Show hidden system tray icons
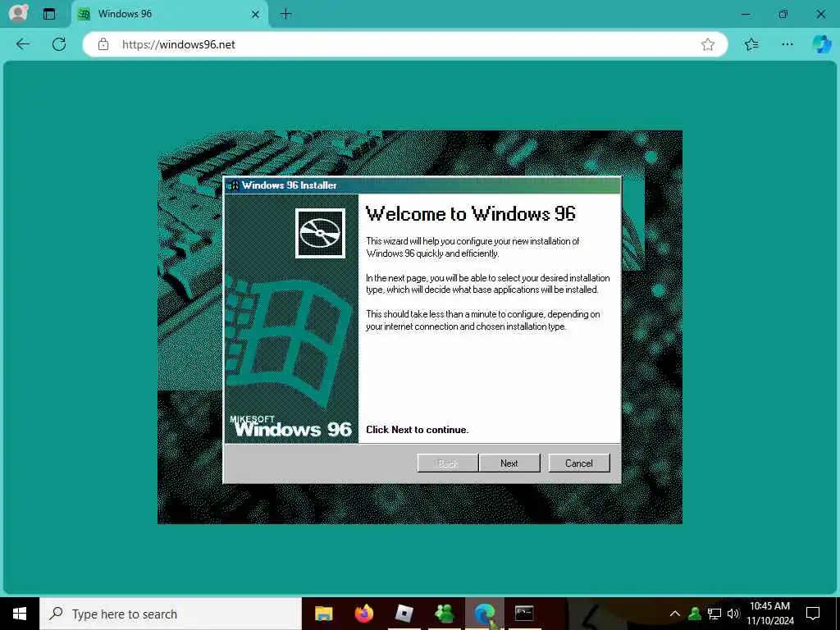This screenshot has width=840, height=630. [675, 614]
